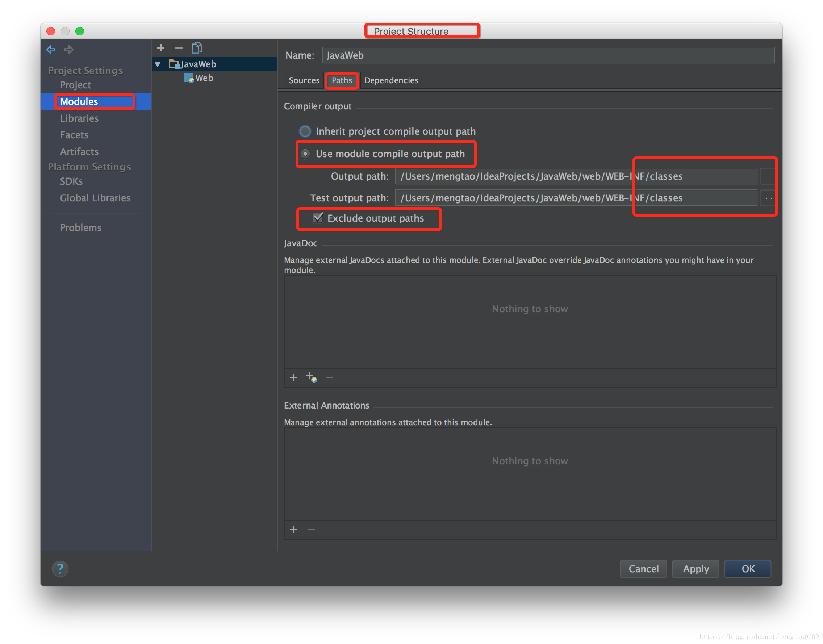This screenshot has width=823, height=644.
Task: Open Libraries settings
Action: click(x=79, y=118)
